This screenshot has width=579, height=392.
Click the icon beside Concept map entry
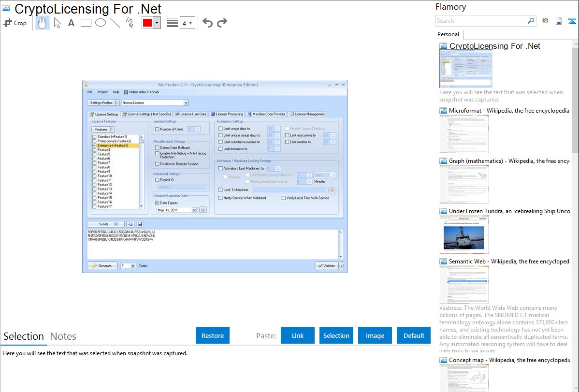(443, 360)
